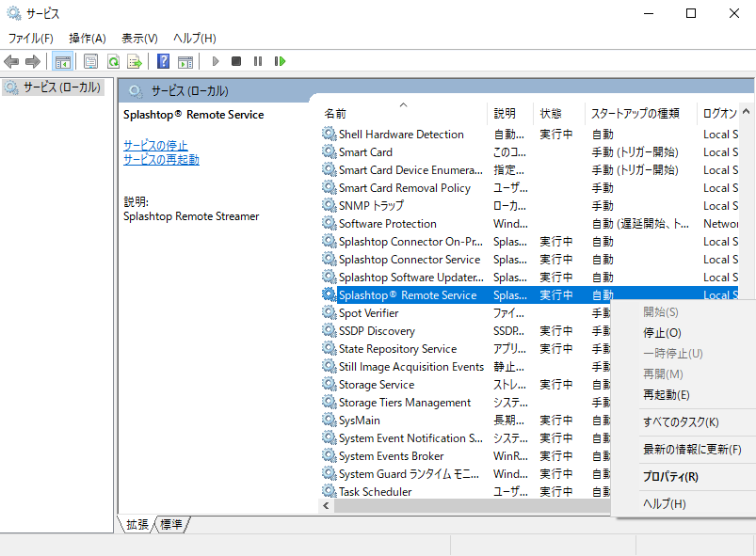Select the Still Image Acquisition Events row
The width and height of the screenshot is (756, 556).
click(x=465, y=367)
